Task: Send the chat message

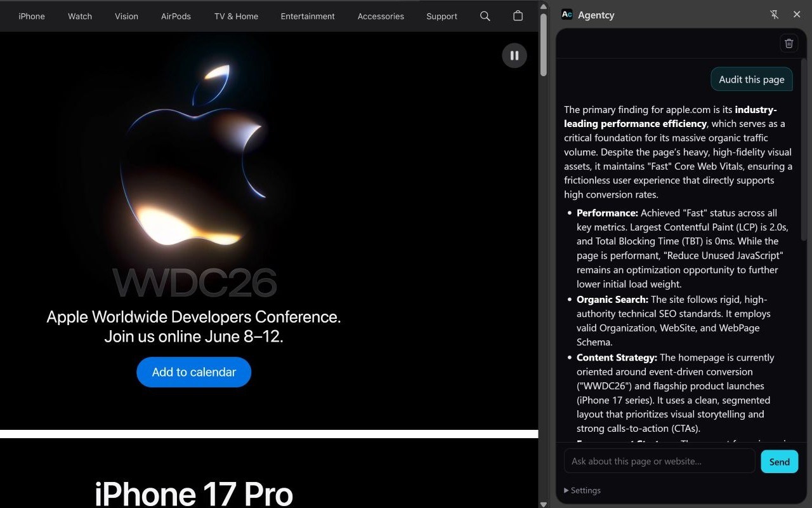Action: pyautogui.click(x=779, y=462)
